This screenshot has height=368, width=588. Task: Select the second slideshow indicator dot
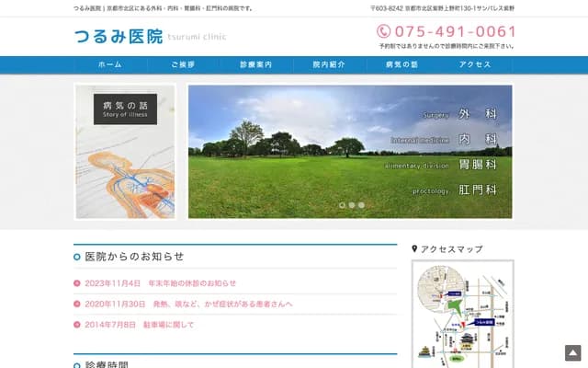(351, 205)
